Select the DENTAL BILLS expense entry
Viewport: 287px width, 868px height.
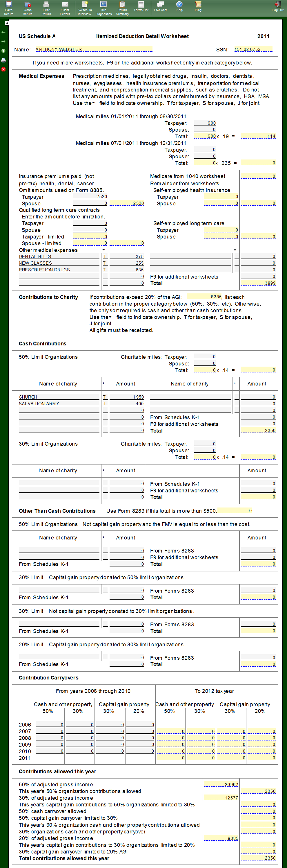click(x=35, y=257)
